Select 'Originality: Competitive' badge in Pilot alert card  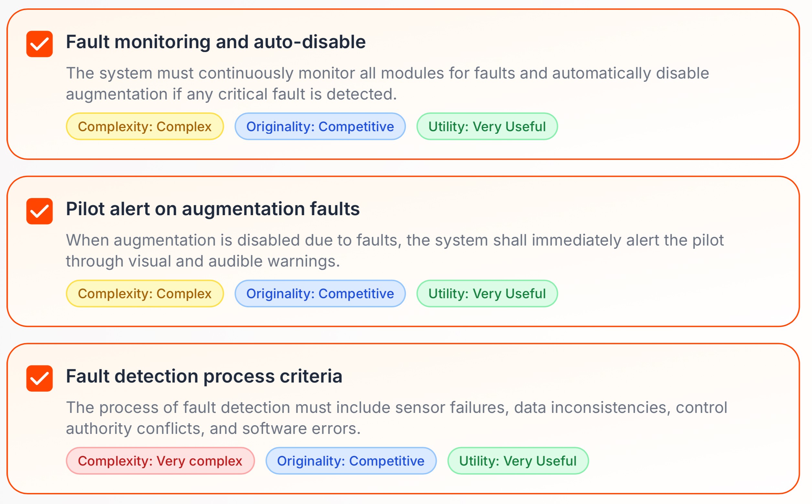[320, 294]
